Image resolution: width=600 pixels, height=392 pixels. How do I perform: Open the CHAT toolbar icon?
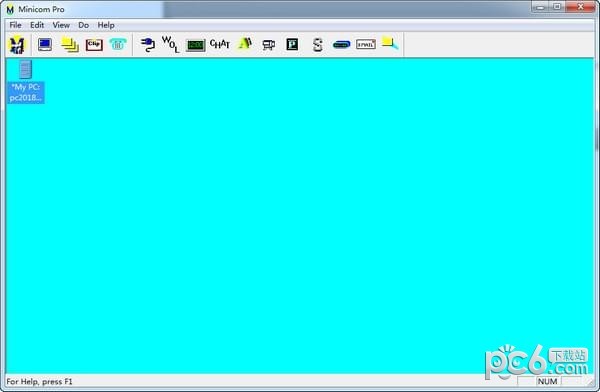[220, 44]
